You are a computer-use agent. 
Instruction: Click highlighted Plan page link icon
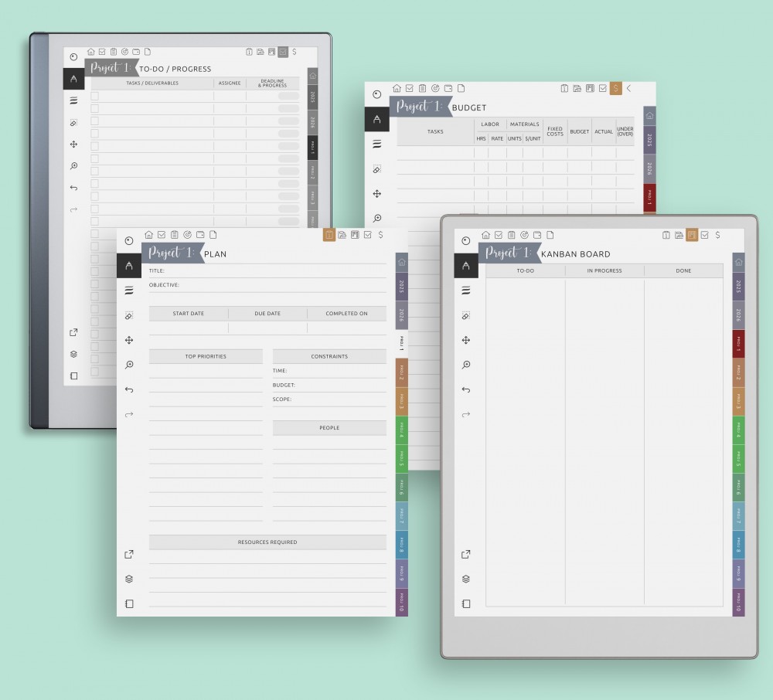(x=329, y=235)
